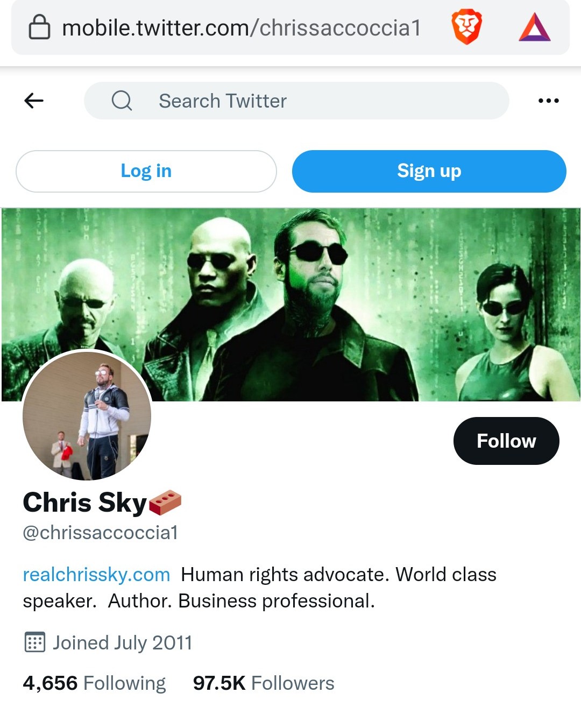View the 97.5K Followers list
This screenshot has height=728, width=581.
click(x=264, y=683)
